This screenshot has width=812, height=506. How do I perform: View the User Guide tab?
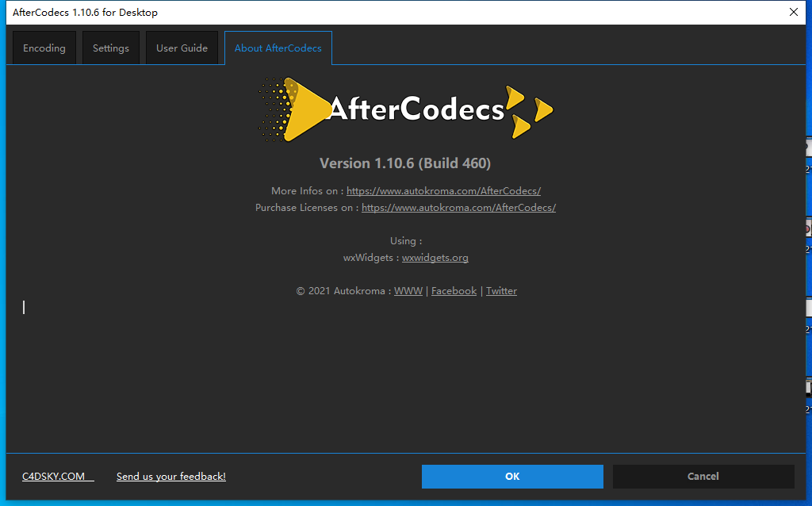[182, 48]
